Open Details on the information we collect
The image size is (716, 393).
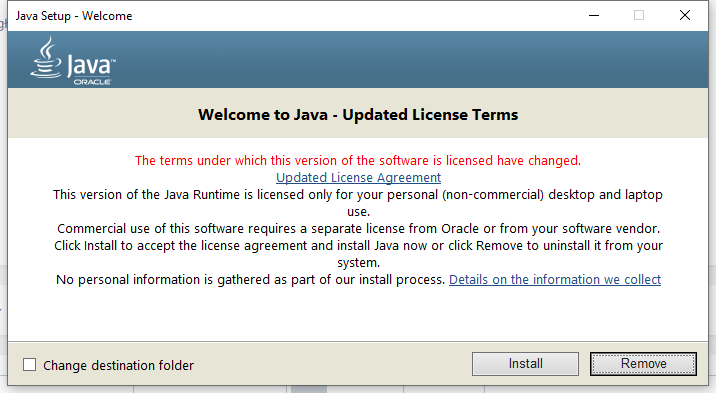[x=555, y=279]
